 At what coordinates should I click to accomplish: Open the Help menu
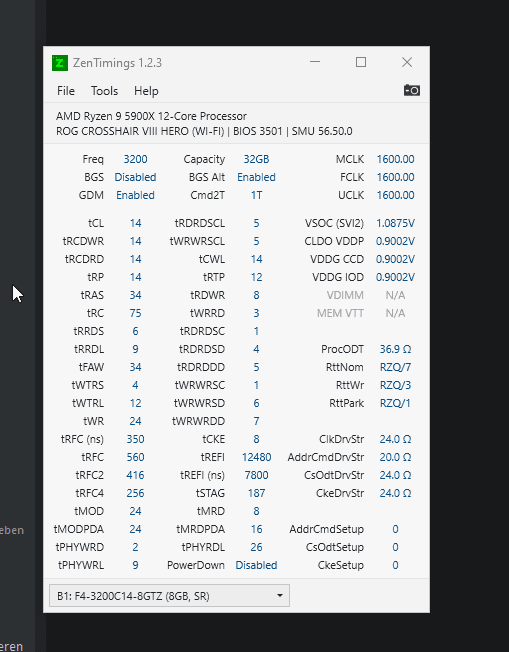coord(146,91)
